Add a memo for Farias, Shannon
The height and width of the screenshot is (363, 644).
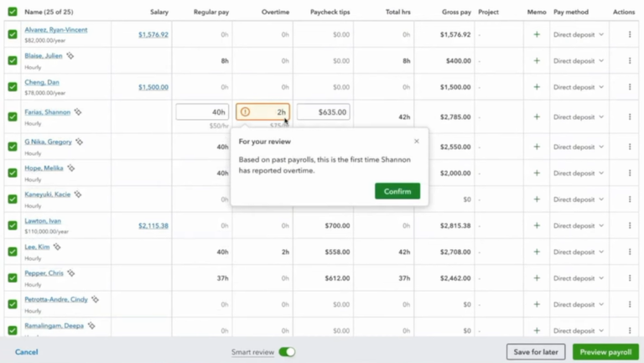coord(537,117)
